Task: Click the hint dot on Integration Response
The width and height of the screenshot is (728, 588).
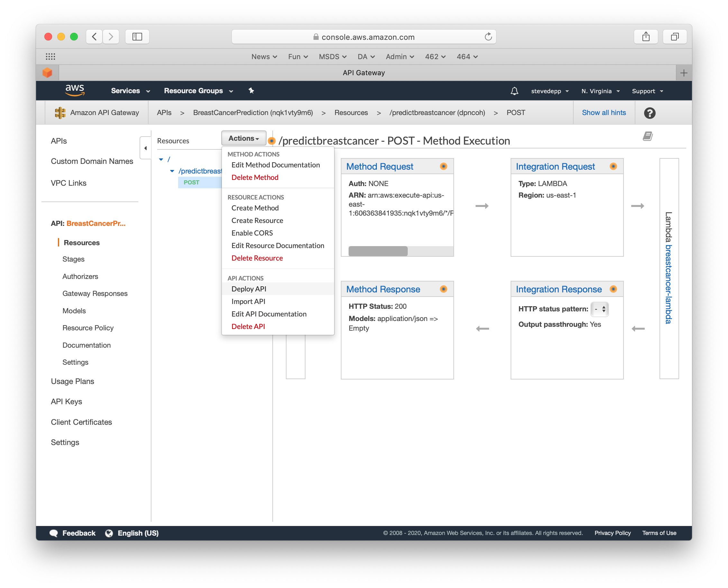Action: (x=613, y=289)
